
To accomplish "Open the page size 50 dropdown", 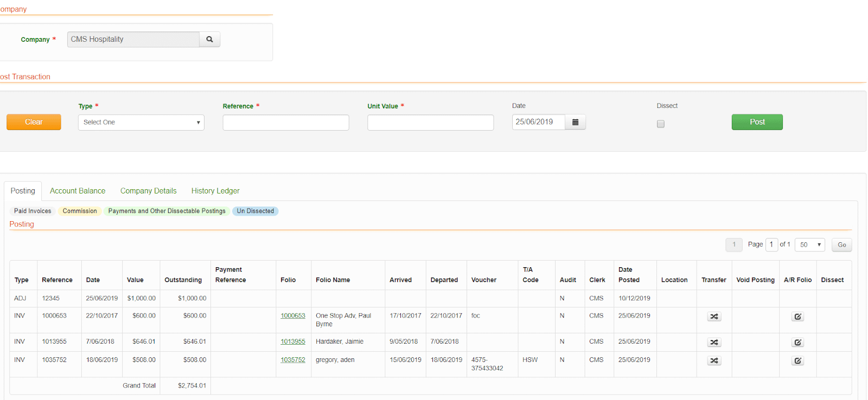I will tap(809, 245).
